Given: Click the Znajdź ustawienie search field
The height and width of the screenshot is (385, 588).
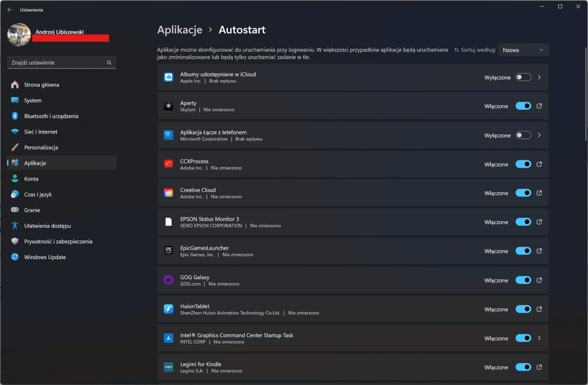Looking at the screenshot, I should (x=62, y=62).
